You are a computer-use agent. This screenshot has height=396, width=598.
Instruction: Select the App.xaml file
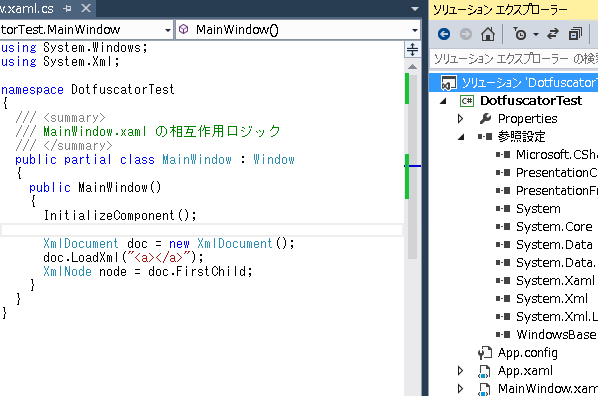click(x=525, y=370)
